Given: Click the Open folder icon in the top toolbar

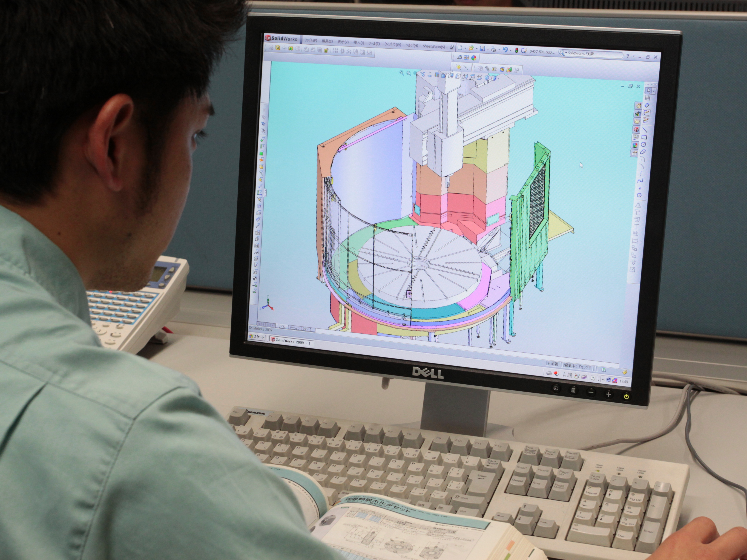Looking at the screenshot, I should (x=471, y=48).
